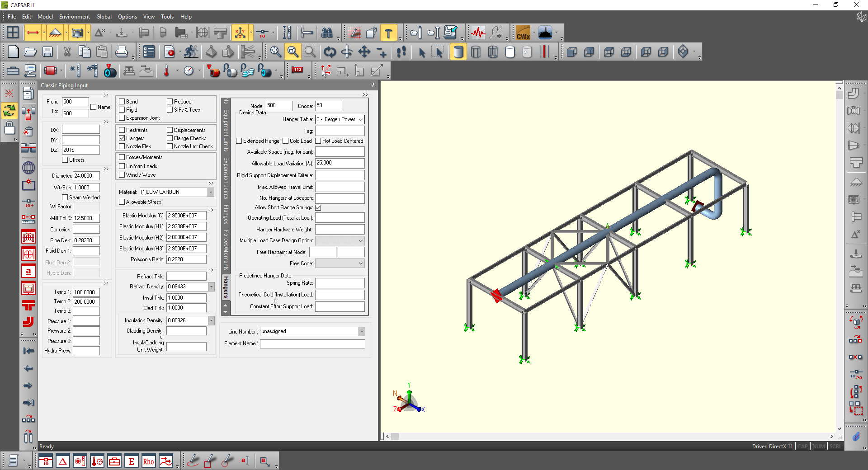This screenshot has height=470, width=868.
Task: Click the binoculars Find icon
Action: [327, 33]
